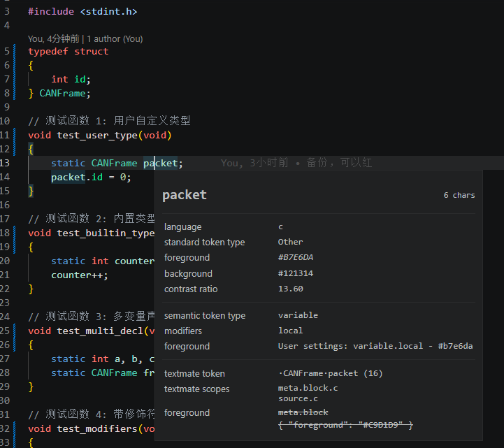The height and width of the screenshot is (448, 504).
Task: Click foreground value '#B7E6DA' in inspector
Action: coord(296,257)
